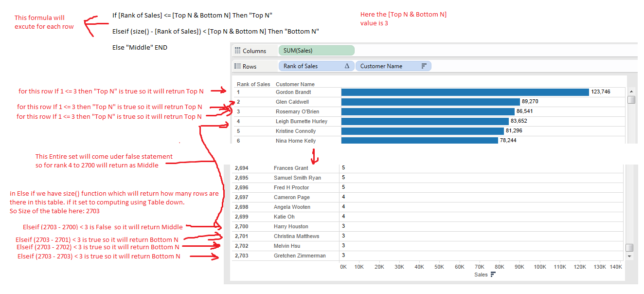
Task: Click customer name Fred H Proctor
Action: point(291,187)
